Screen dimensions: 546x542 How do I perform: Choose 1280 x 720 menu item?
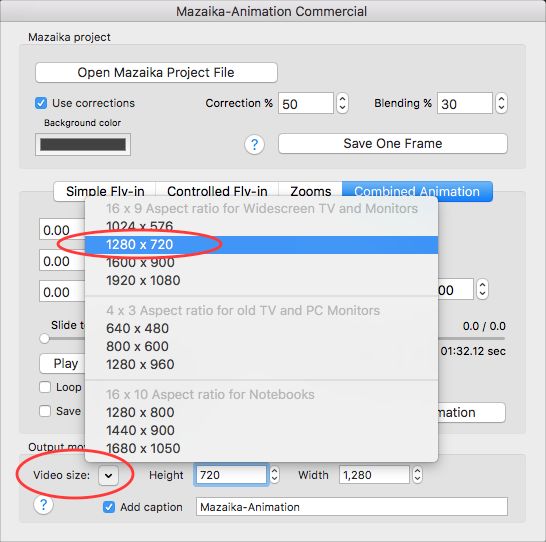pos(262,245)
